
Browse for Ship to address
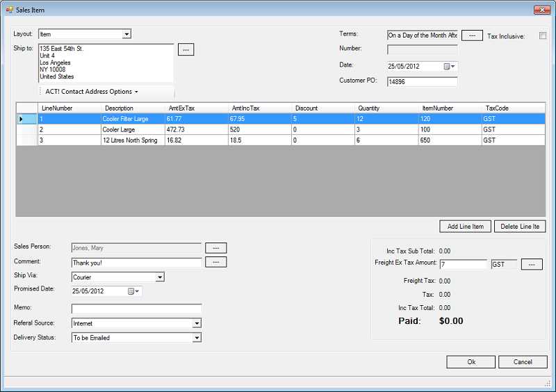click(186, 49)
